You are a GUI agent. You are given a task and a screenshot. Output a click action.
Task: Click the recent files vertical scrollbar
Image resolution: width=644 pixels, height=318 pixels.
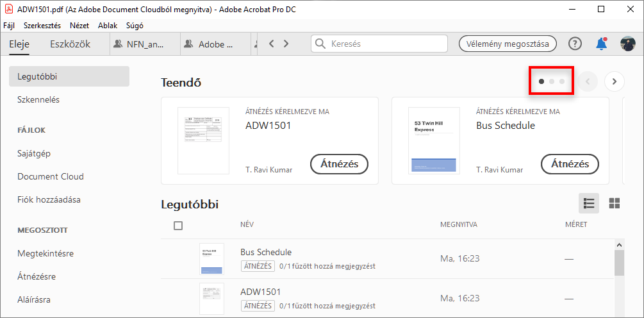pyautogui.click(x=619, y=263)
